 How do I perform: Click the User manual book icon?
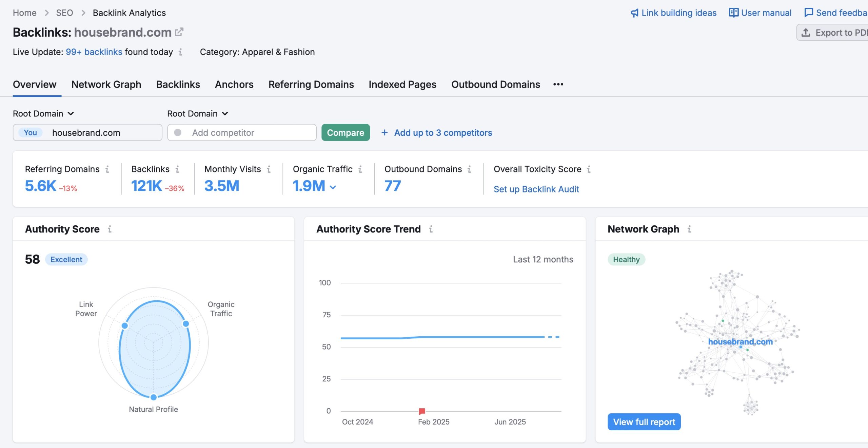[733, 13]
